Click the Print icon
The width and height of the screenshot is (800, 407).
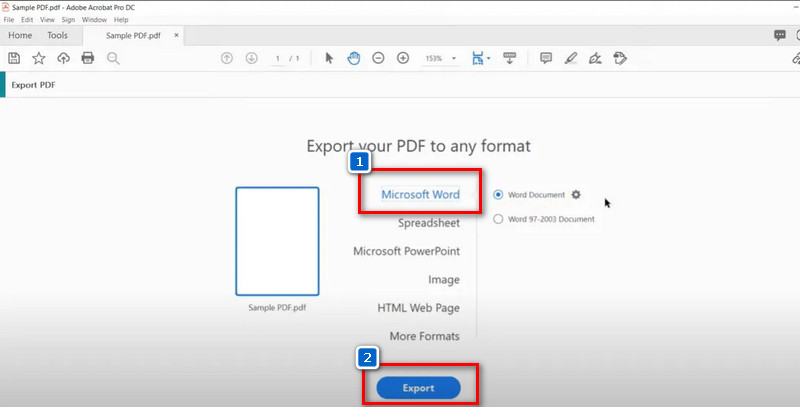88,58
